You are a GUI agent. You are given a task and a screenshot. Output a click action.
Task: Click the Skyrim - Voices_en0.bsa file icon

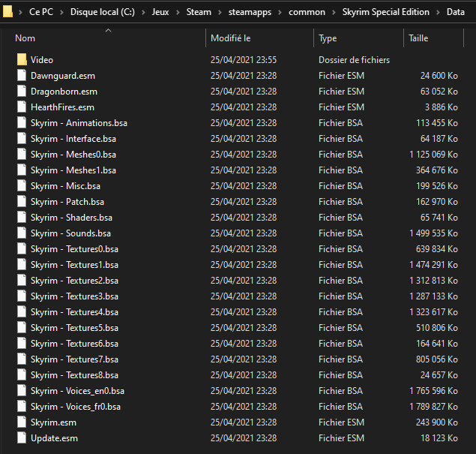[x=22, y=391]
